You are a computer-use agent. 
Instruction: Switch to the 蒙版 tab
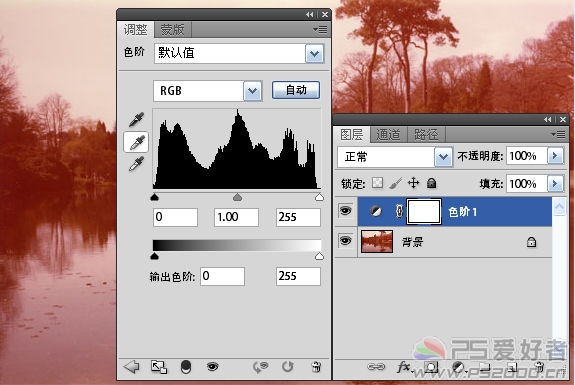tap(172, 30)
